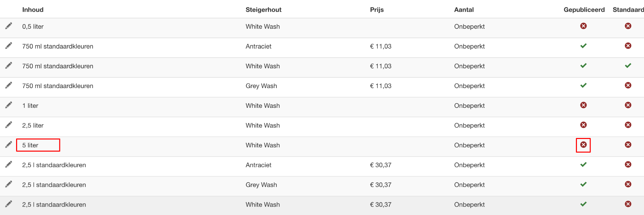Click the pencil edit icon for 0,5 liter
644x215 pixels.
pyautogui.click(x=9, y=26)
